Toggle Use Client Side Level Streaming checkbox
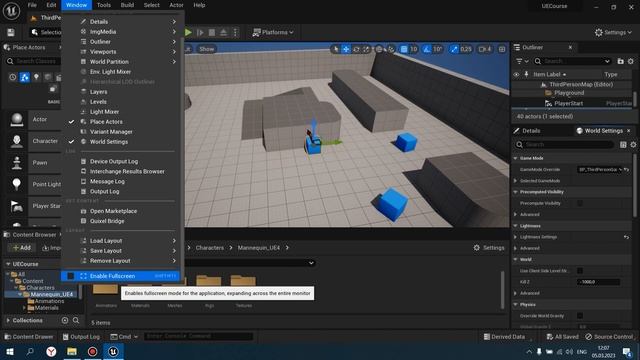Screen dimensions: 640x360 (580, 271)
